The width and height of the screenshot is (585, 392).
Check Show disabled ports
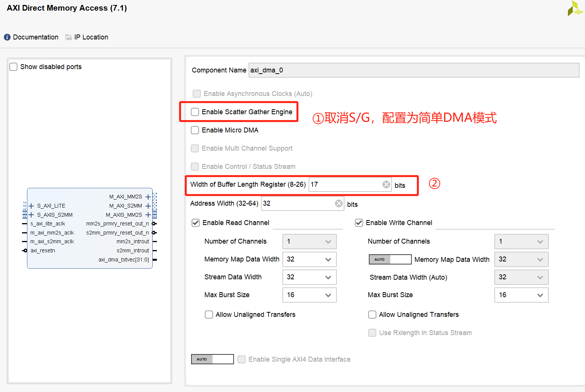13,66
